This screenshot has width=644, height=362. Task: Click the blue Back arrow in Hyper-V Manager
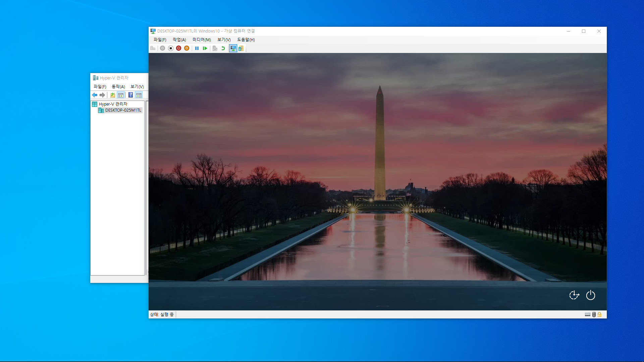coord(95,95)
